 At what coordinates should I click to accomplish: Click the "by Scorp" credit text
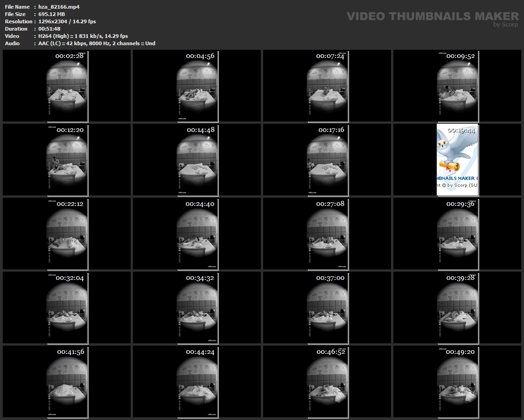click(x=506, y=25)
